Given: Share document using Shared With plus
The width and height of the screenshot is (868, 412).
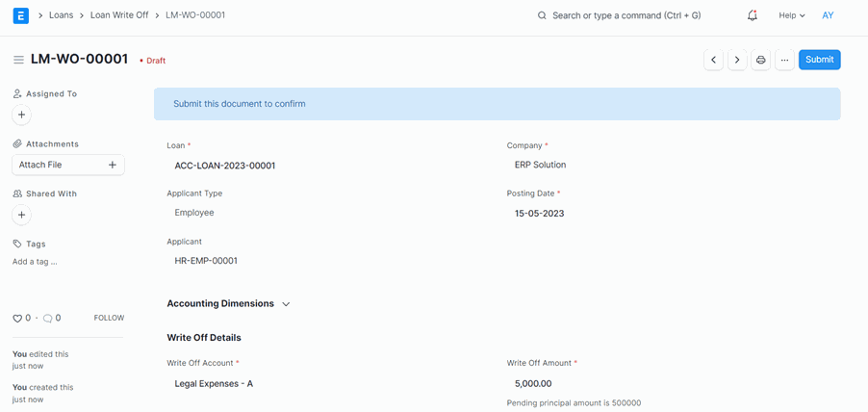Looking at the screenshot, I should click(x=21, y=215).
